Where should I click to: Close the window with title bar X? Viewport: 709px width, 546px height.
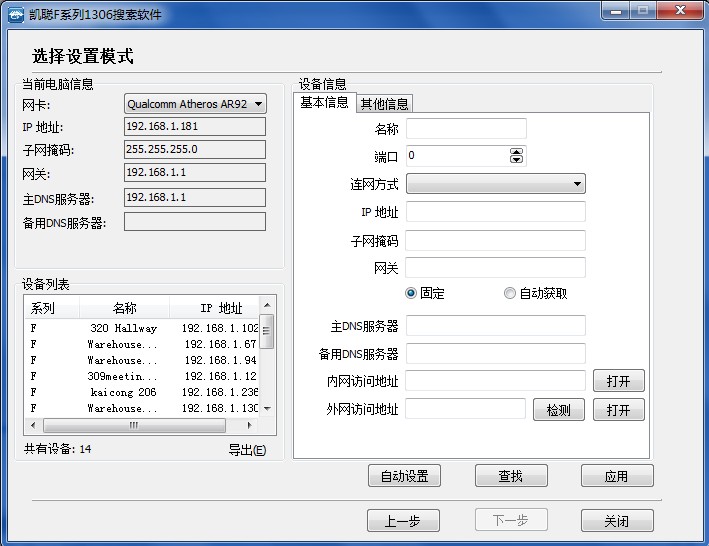click(680, 11)
